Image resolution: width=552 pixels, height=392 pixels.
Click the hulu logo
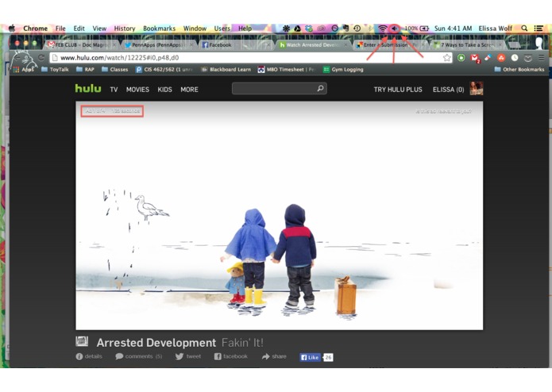coord(88,89)
